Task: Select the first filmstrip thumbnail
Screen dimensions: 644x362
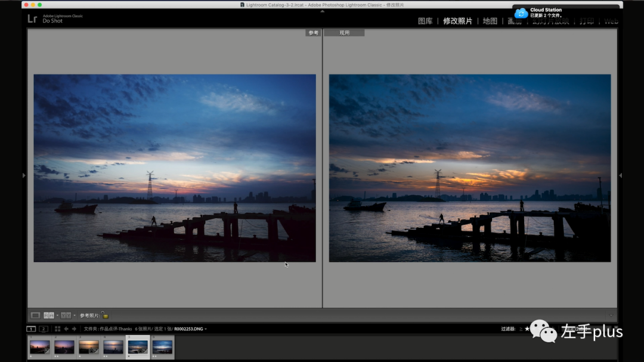Action: pos(40,347)
